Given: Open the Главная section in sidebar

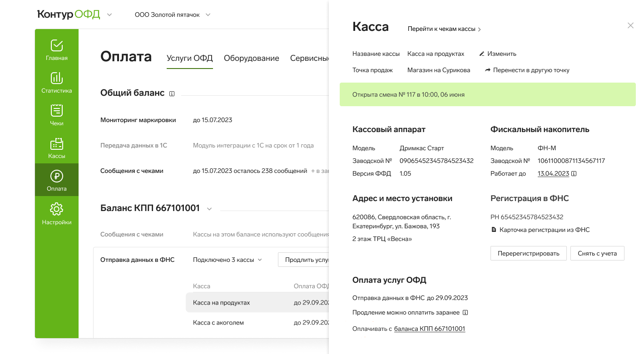Looking at the screenshot, I should point(56,50).
